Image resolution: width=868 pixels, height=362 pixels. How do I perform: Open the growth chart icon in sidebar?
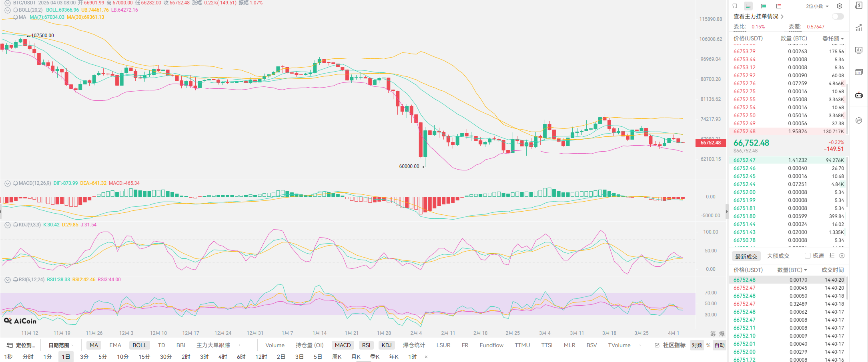point(859,28)
